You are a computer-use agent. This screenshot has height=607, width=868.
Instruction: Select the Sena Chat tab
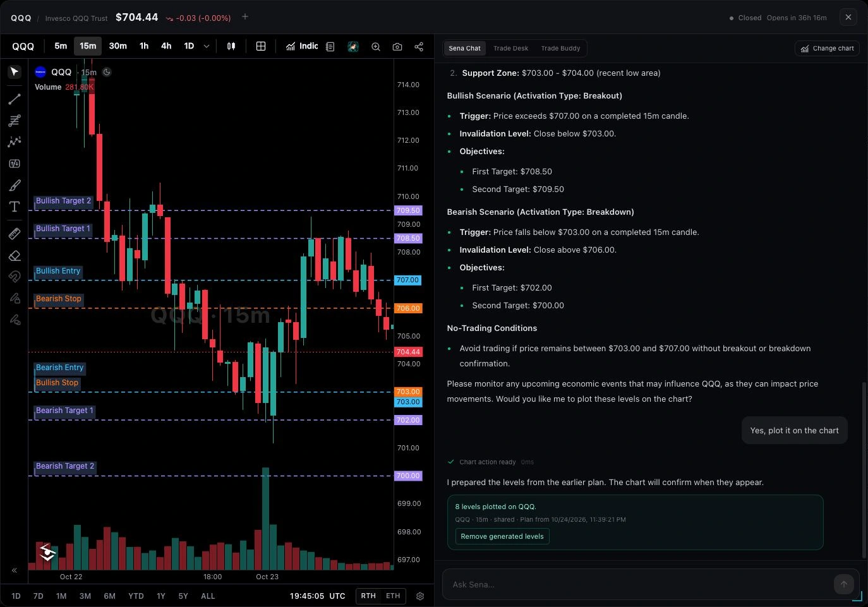point(465,49)
